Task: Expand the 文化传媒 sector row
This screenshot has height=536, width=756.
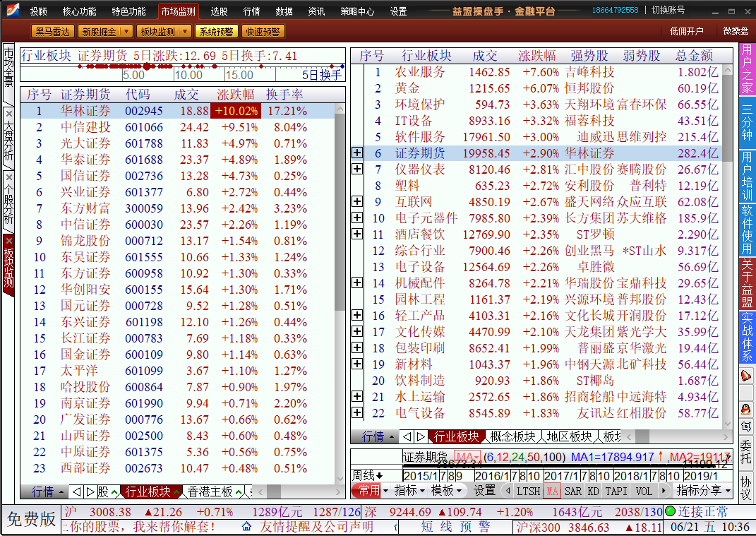Action: coord(356,331)
